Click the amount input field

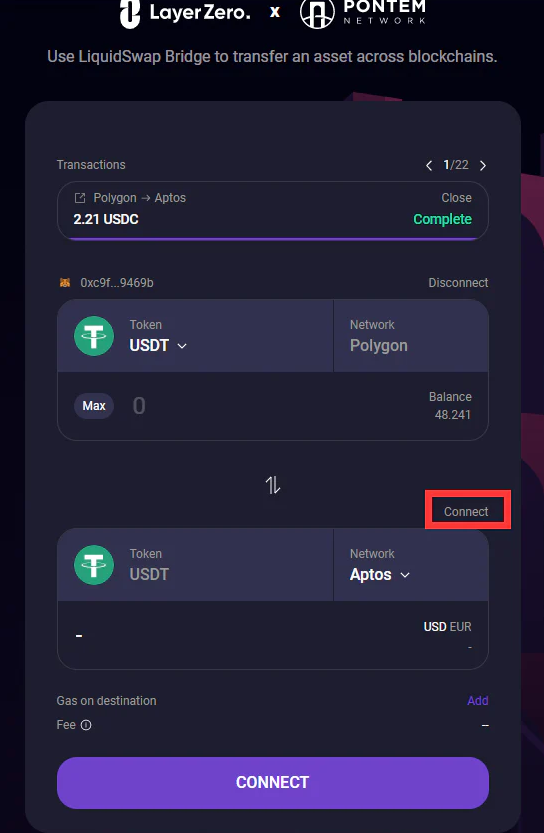pos(276,406)
